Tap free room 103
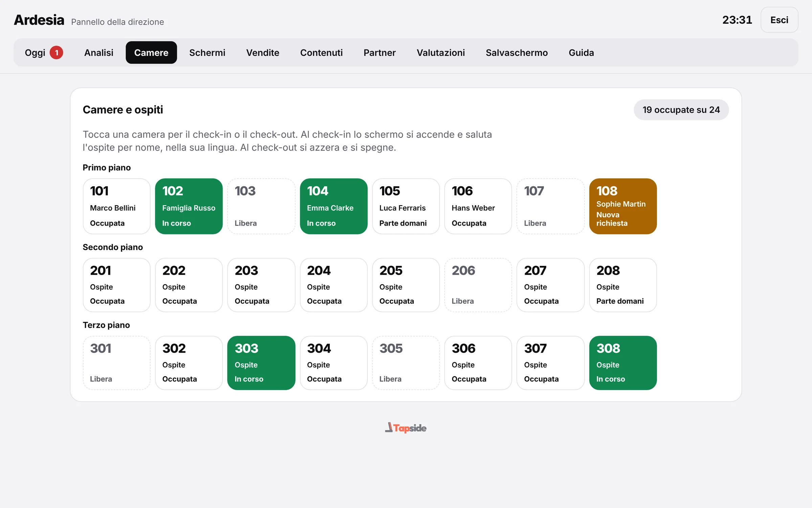812x508 pixels. (261, 206)
